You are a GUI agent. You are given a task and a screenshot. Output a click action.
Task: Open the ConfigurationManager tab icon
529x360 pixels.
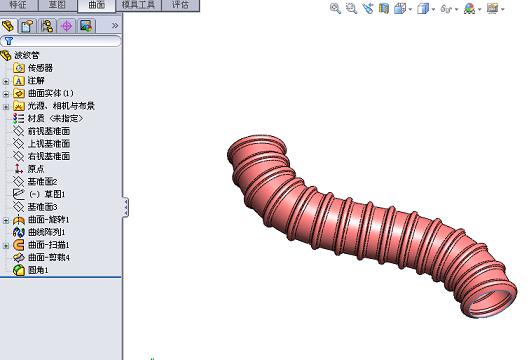coord(47,26)
